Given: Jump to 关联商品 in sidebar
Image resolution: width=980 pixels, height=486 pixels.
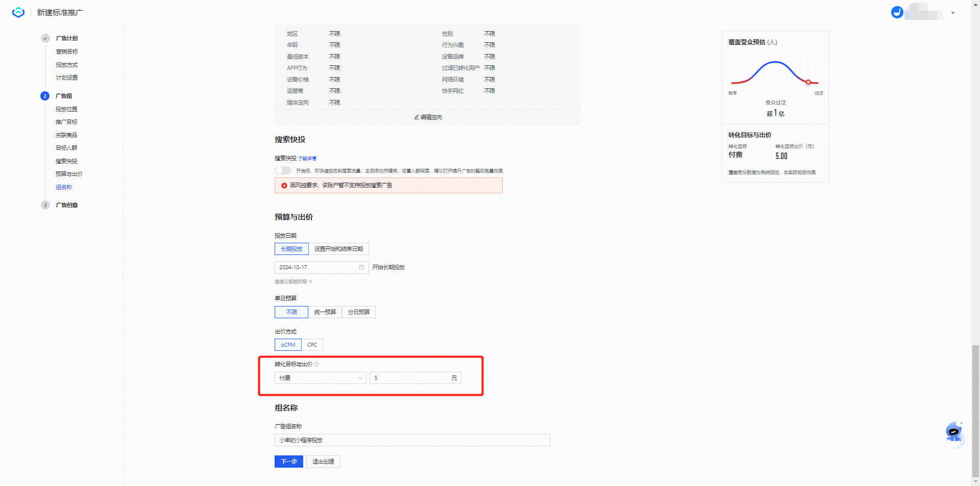Looking at the screenshot, I should tap(66, 135).
